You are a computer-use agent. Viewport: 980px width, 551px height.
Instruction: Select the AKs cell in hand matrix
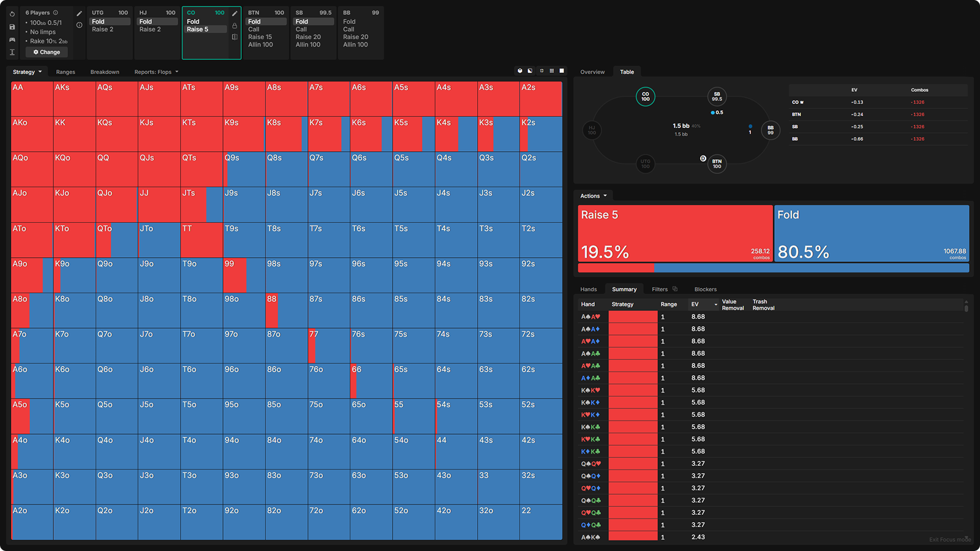coord(75,99)
